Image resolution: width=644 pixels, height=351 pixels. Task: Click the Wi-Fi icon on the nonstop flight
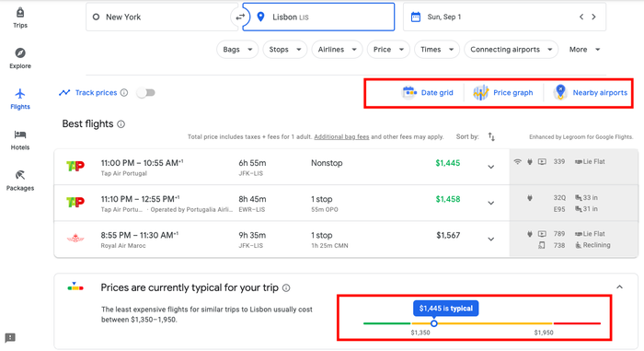[517, 162]
